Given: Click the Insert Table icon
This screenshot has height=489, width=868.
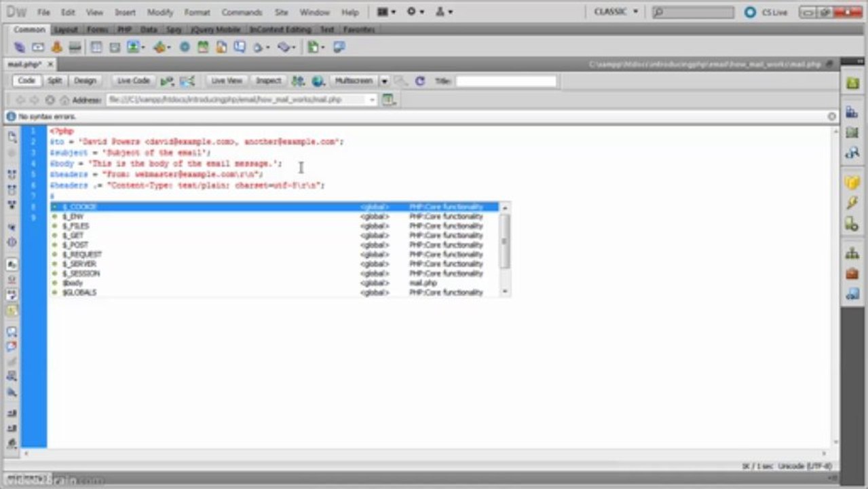Looking at the screenshot, I should (96, 47).
